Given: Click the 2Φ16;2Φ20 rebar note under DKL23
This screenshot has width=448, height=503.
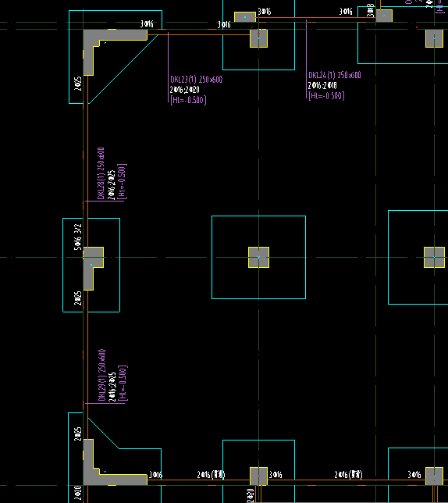Looking at the screenshot, I should [184, 90].
